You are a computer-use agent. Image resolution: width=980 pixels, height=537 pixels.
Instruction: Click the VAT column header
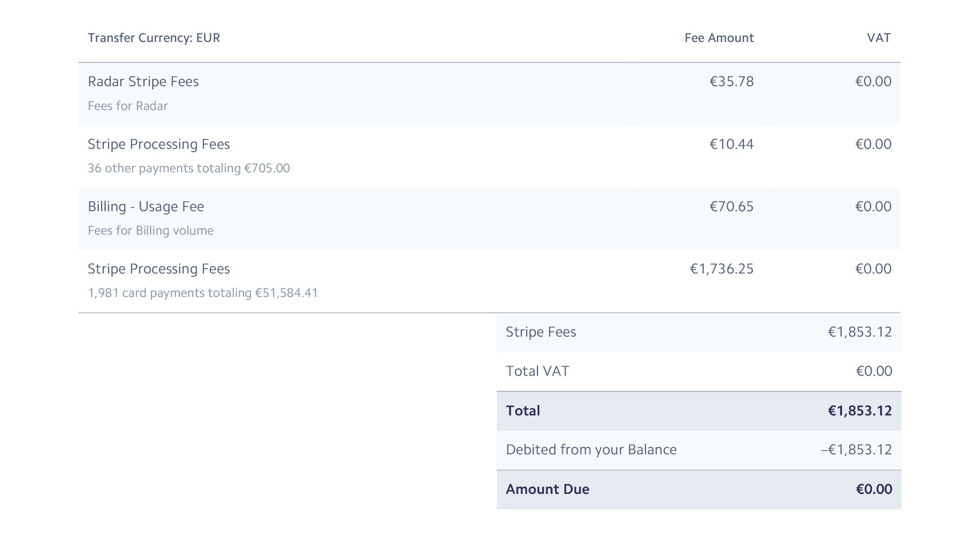[879, 38]
